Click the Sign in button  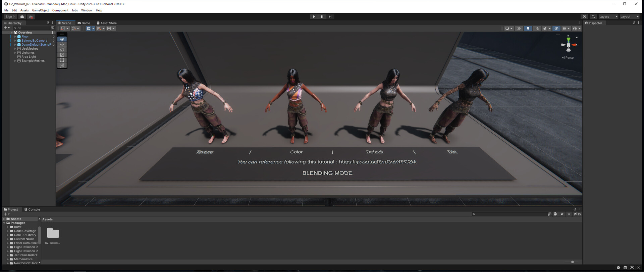(x=10, y=16)
